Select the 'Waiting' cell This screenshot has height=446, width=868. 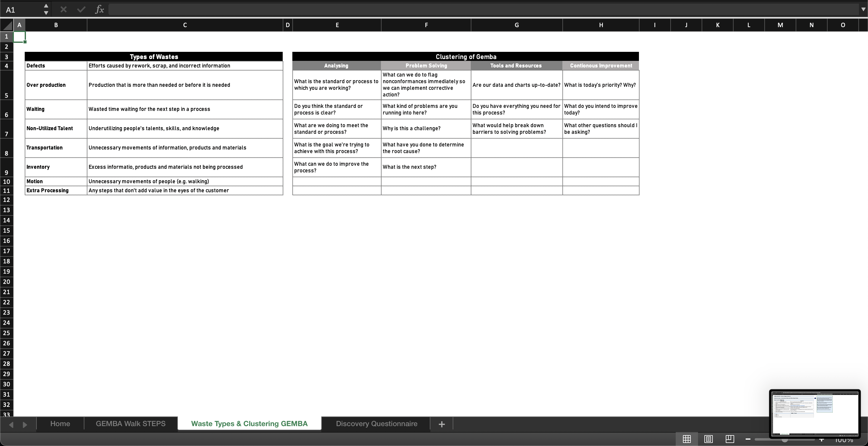(56, 109)
